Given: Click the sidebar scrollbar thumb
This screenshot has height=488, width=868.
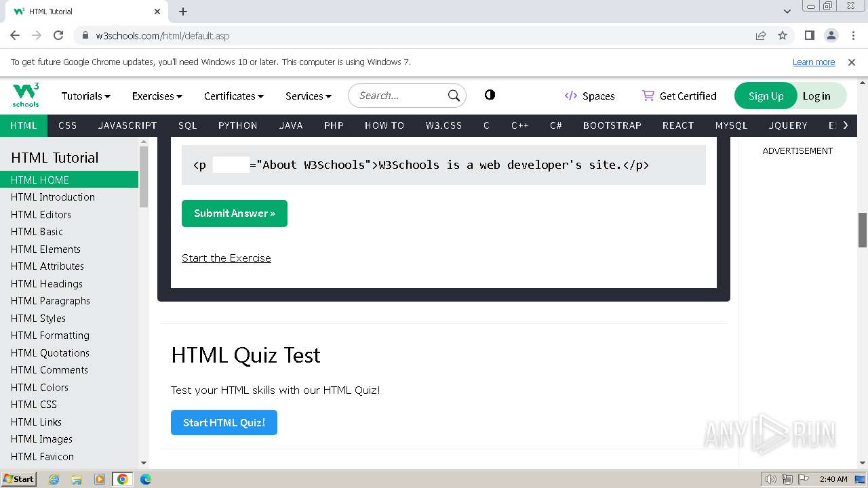Looking at the screenshot, I should point(143,176).
